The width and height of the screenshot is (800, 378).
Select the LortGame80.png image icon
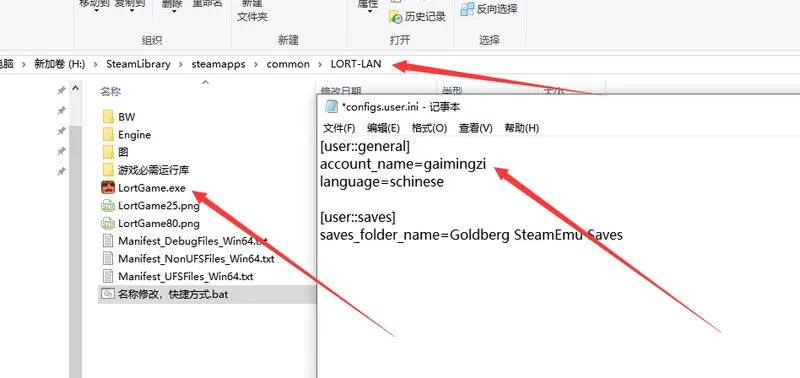(108, 223)
